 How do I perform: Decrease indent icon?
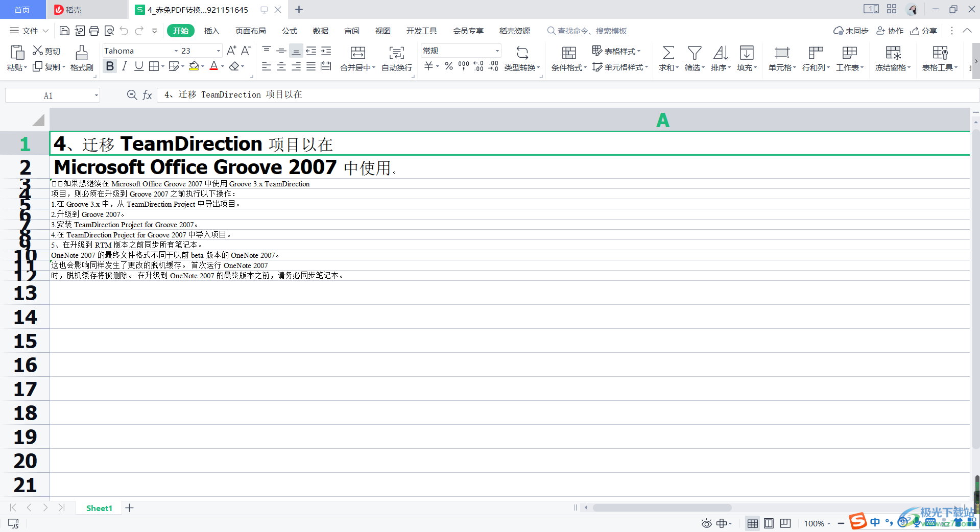(x=311, y=51)
